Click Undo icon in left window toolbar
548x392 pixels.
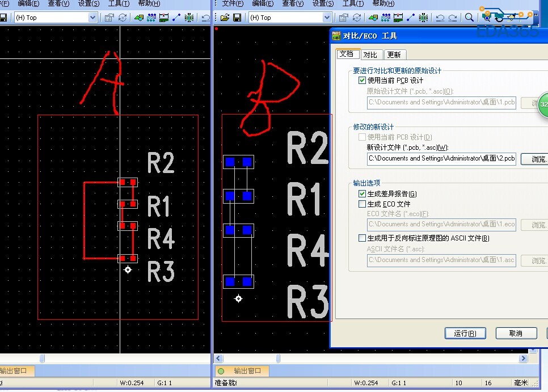tap(206, 18)
